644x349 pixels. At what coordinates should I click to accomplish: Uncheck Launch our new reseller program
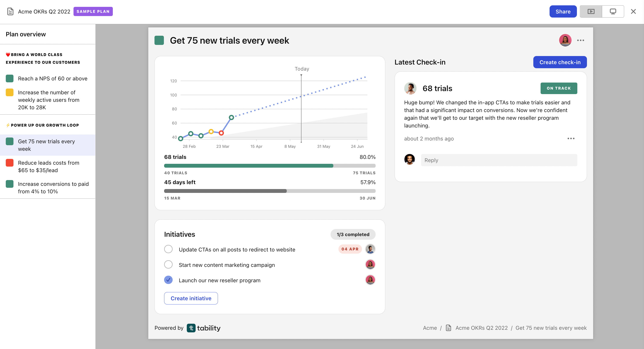(168, 280)
